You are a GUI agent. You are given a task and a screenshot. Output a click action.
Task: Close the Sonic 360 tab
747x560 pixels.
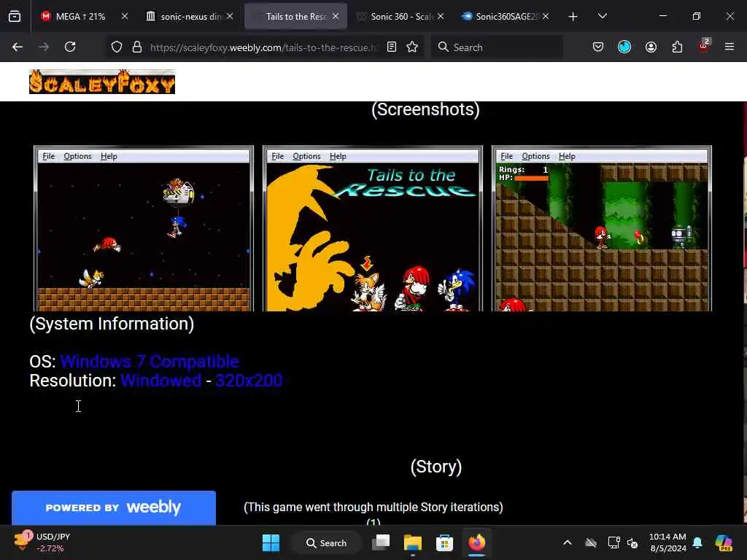click(x=441, y=17)
